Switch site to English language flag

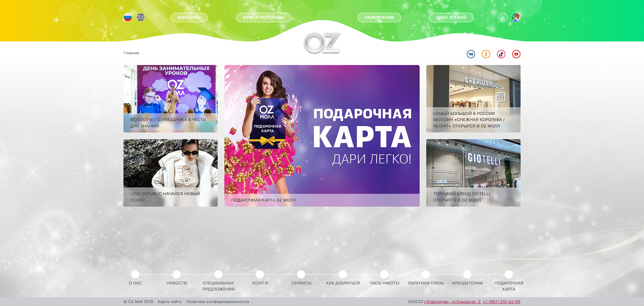click(141, 17)
